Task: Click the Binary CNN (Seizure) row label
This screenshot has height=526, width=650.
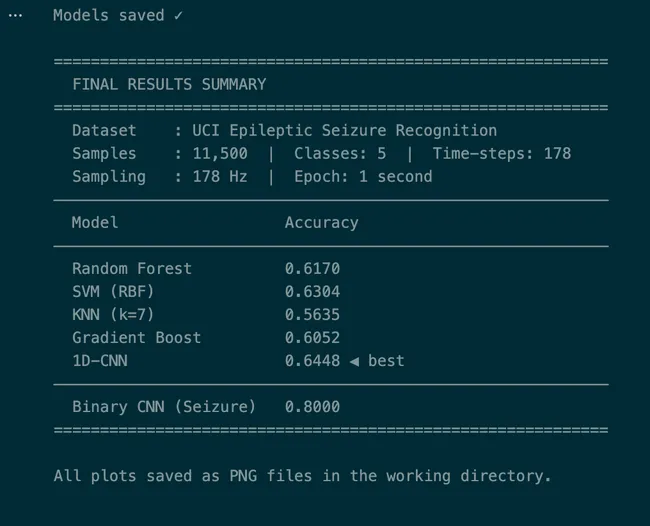Action: pos(164,407)
